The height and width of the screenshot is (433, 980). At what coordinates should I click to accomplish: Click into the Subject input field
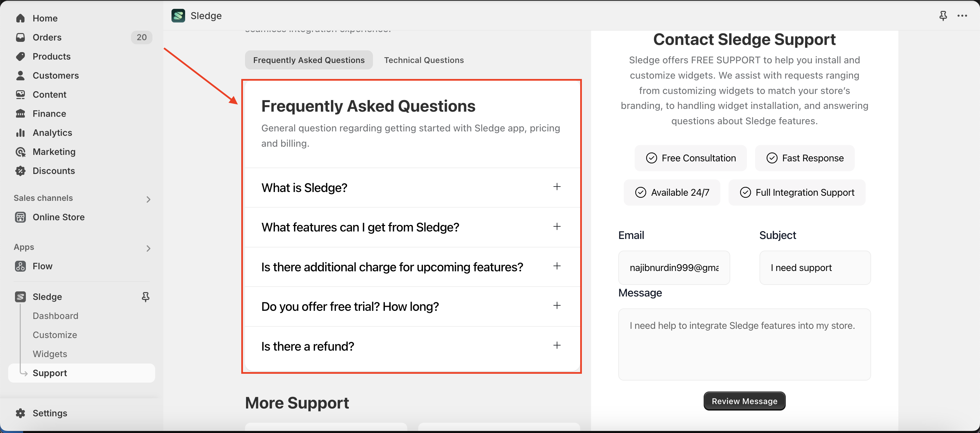point(815,268)
